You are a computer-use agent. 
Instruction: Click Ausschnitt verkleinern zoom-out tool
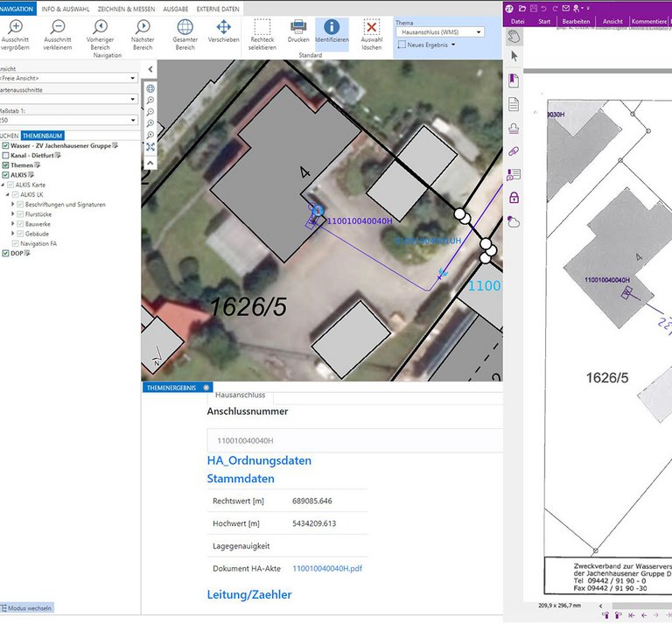[58, 35]
